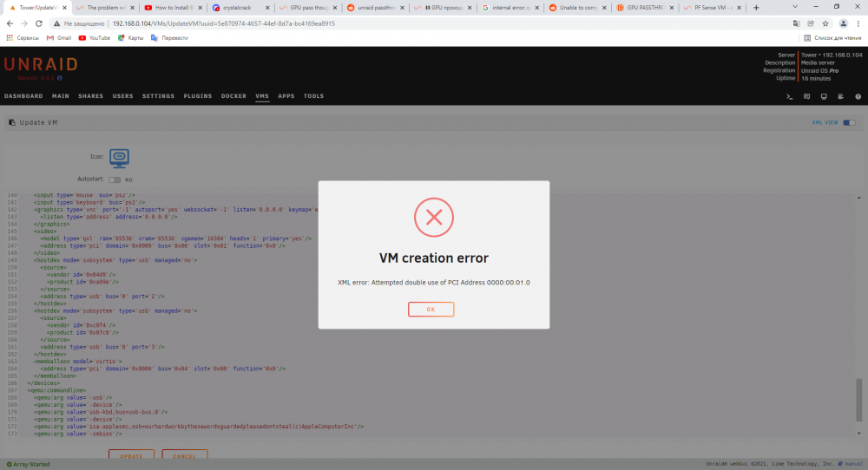Toggle the Autostart switch

[115, 180]
